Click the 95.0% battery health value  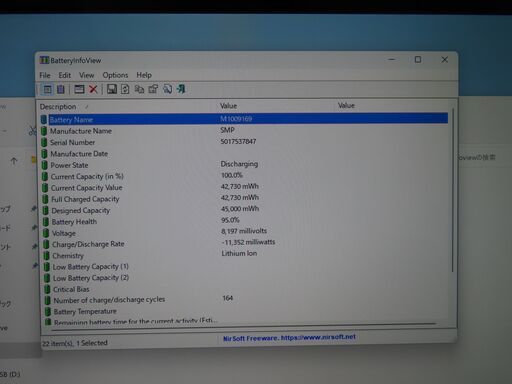tap(230, 220)
